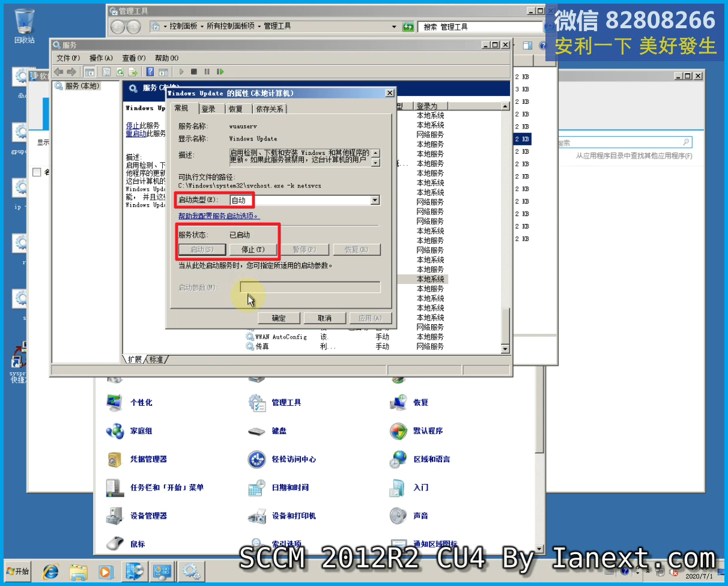
Task: Switch to the 依存关系 tab
Action: [270, 109]
